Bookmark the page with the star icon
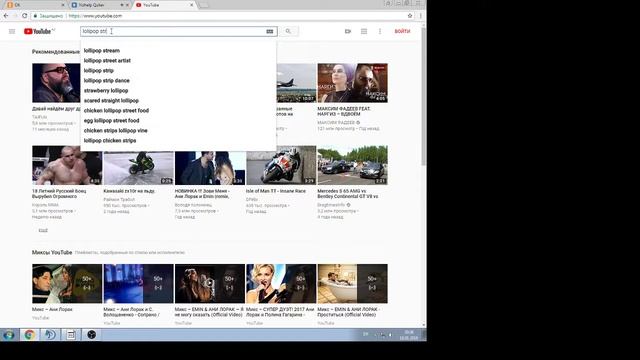 pyautogui.click(x=410, y=16)
